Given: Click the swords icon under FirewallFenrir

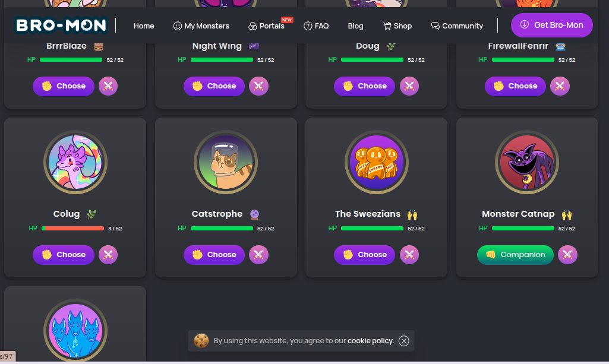Looking at the screenshot, I should [560, 86].
